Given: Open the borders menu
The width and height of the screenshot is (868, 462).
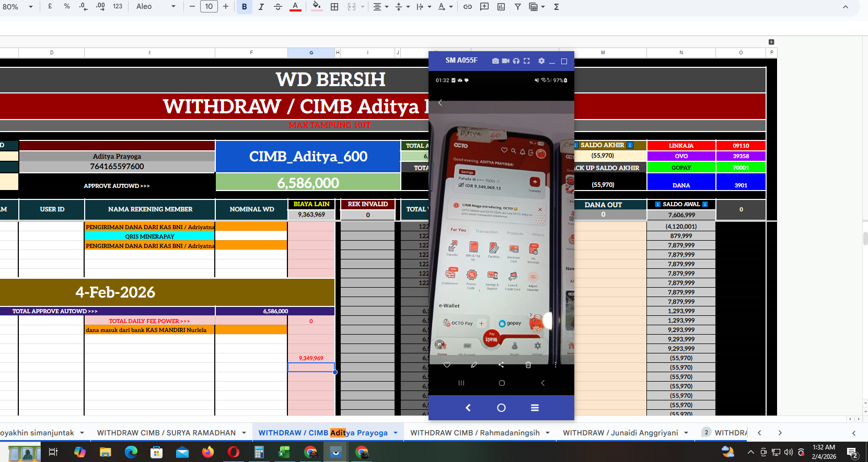Looking at the screenshot, I should pos(334,7).
